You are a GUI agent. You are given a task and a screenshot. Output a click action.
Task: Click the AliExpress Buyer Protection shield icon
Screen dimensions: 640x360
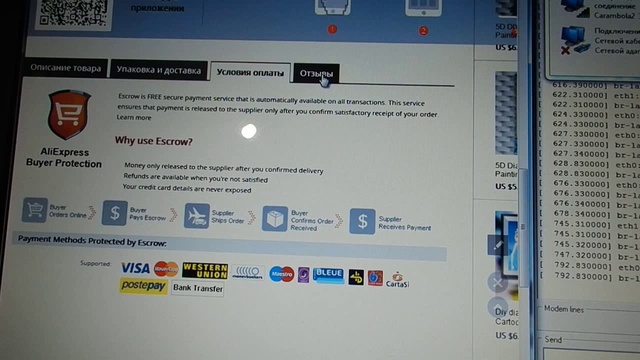tap(69, 115)
